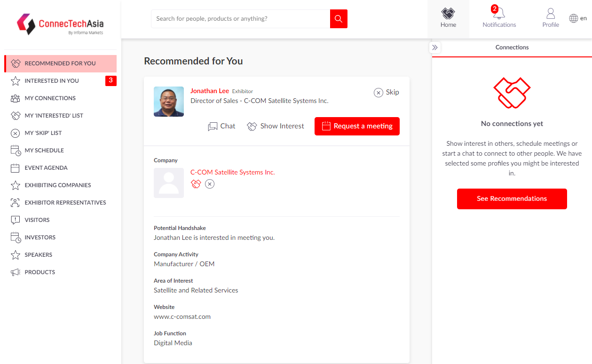Click the red 3 badge
This screenshot has width=592, height=364.
coord(111,81)
